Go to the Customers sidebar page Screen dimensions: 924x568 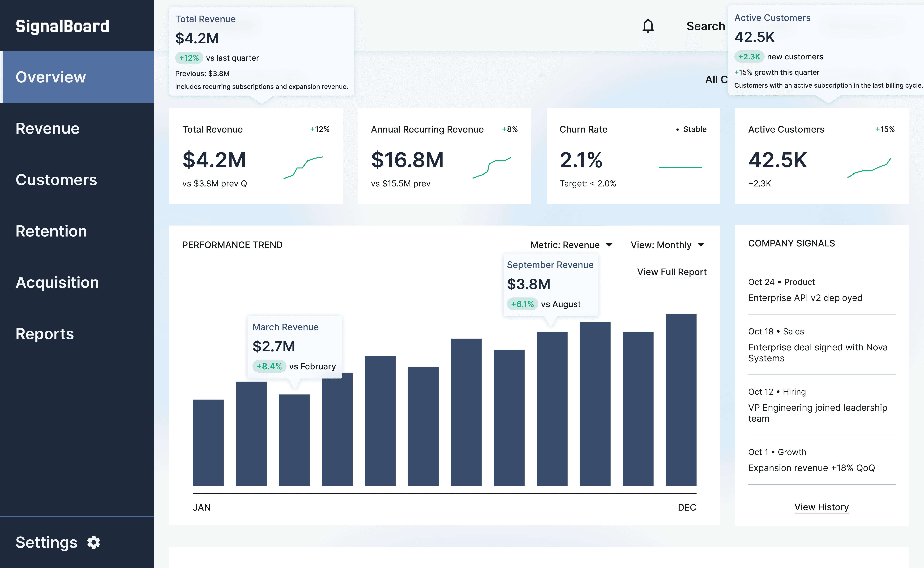(56, 180)
